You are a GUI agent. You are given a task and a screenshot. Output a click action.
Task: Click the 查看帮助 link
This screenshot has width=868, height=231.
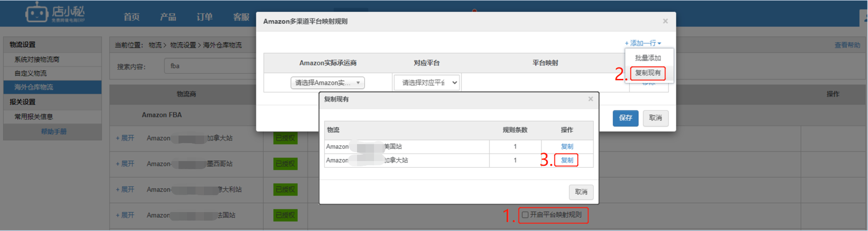pos(847,45)
